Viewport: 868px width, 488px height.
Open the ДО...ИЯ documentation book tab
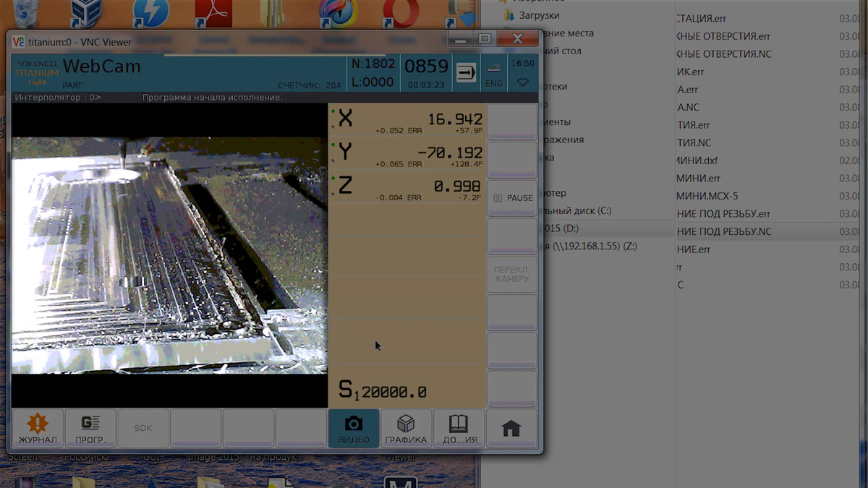pyautogui.click(x=459, y=429)
